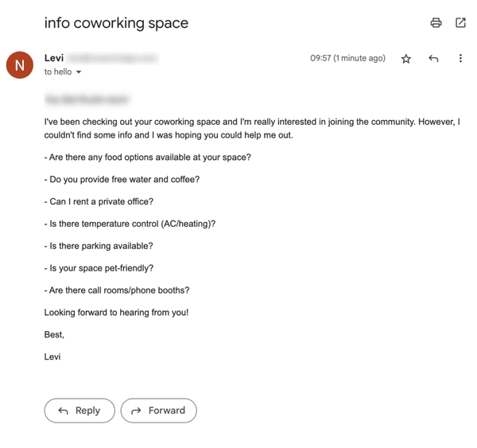Image resolution: width=477 pixels, height=448 pixels.
Task: Star this email from Levi
Action: 406,59
